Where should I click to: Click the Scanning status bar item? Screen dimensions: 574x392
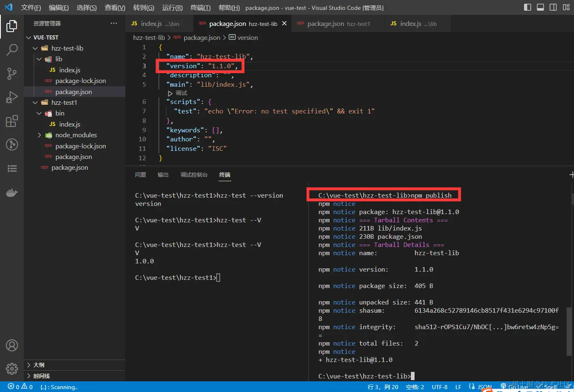click(59, 387)
